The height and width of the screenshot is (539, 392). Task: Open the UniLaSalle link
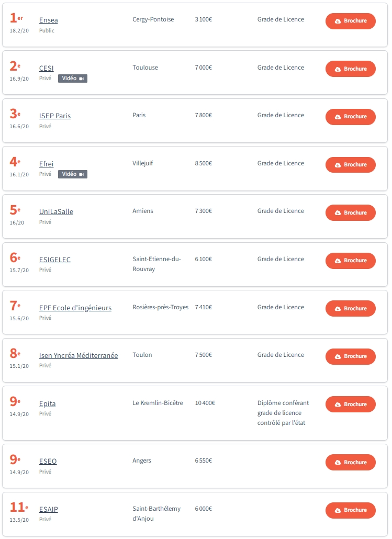[x=56, y=212]
